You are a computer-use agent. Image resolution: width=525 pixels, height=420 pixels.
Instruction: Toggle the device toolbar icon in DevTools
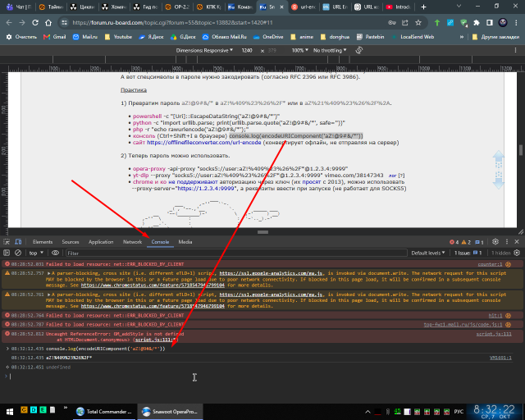tap(18, 242)
